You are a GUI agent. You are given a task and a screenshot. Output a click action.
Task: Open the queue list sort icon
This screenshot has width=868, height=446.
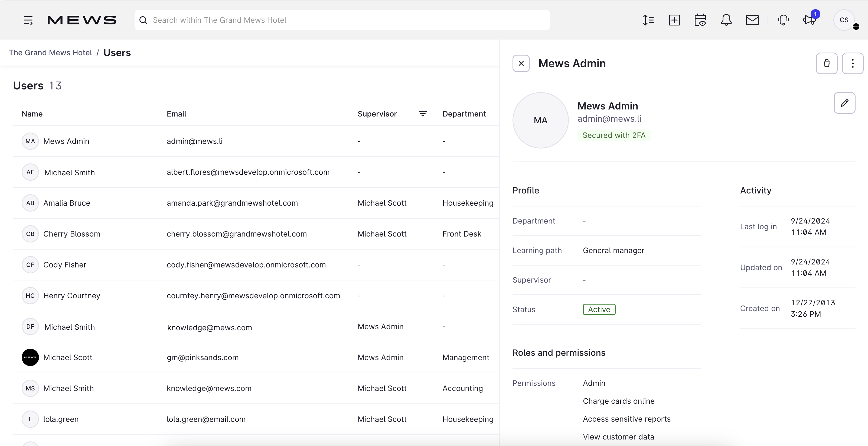tap(648, 20)
